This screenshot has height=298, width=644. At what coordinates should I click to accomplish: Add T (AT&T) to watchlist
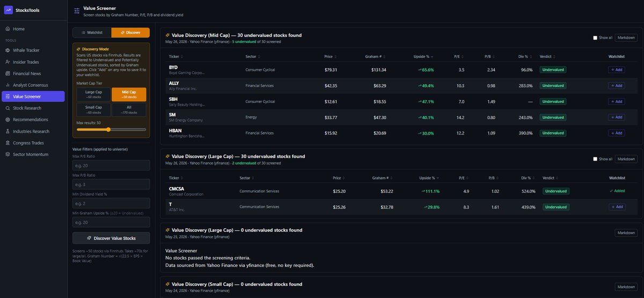pyautogui.click(x=617, y=207)
